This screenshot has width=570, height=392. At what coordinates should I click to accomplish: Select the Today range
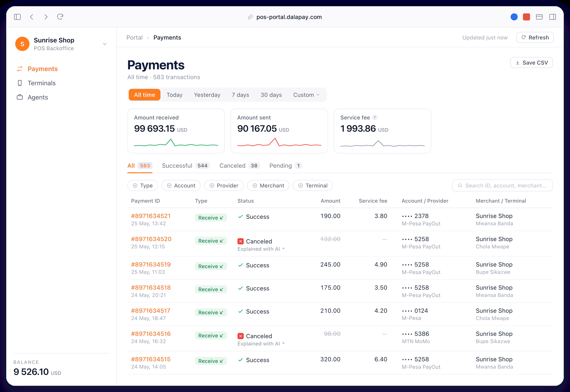[175, 95]
